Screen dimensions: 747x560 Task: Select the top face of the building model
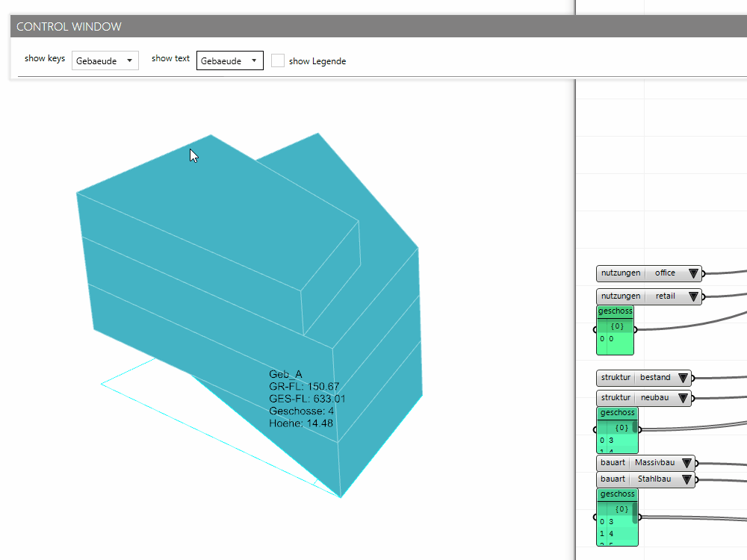(217, 209)
